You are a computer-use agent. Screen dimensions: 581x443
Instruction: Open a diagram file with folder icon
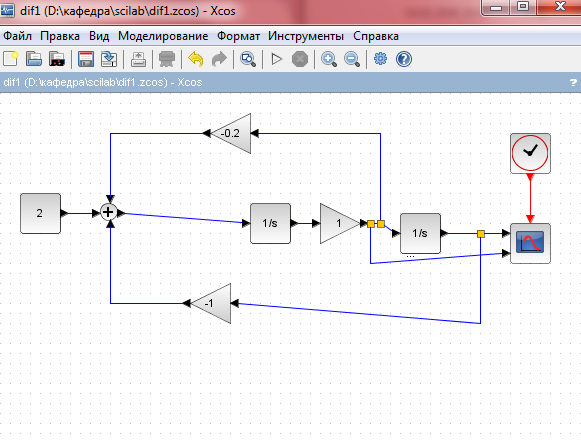tap(34, 59)
